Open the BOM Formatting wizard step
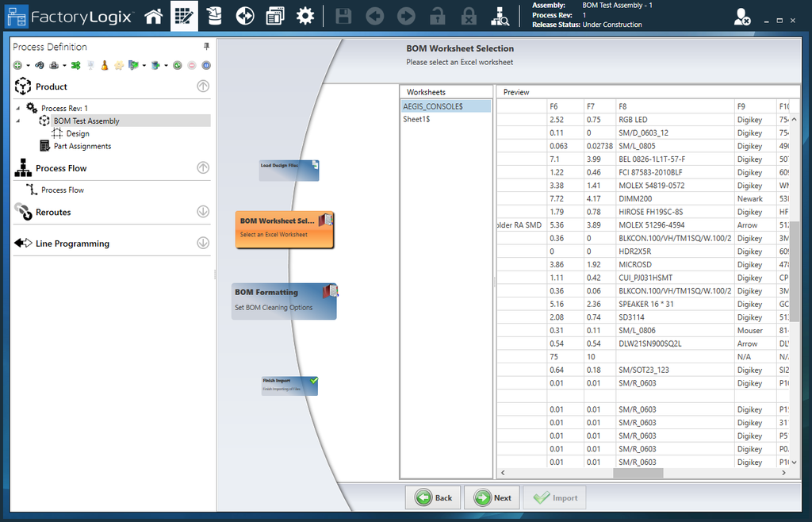 point(284,300)
